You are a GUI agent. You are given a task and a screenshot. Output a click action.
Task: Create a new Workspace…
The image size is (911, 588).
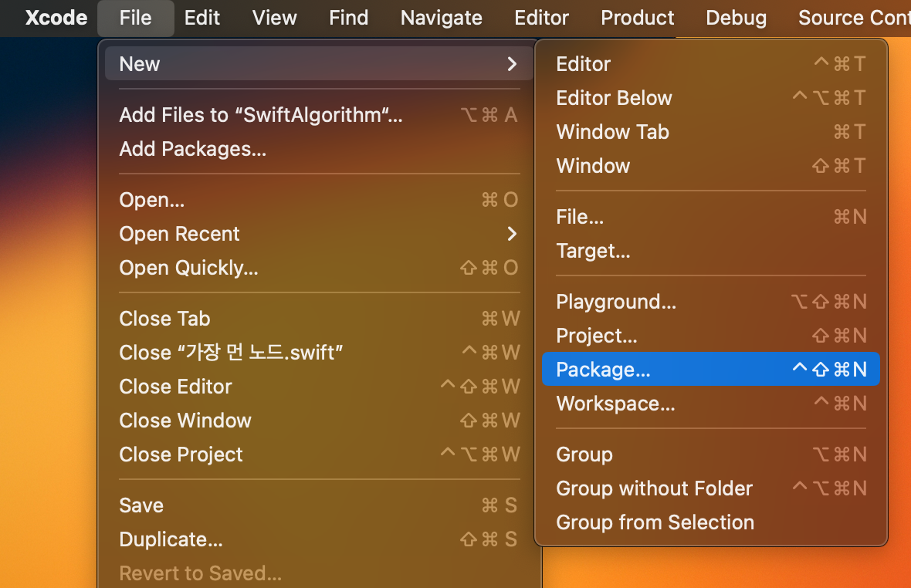(711, 404)
